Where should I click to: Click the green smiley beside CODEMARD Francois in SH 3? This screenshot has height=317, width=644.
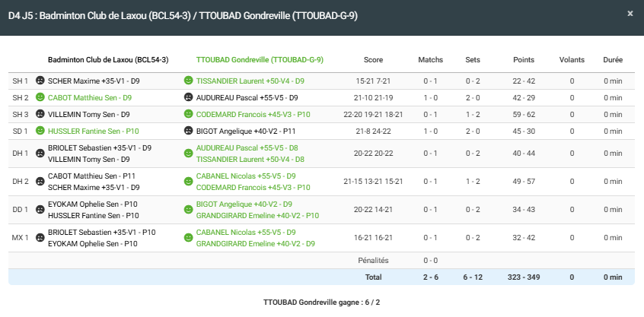188,114
